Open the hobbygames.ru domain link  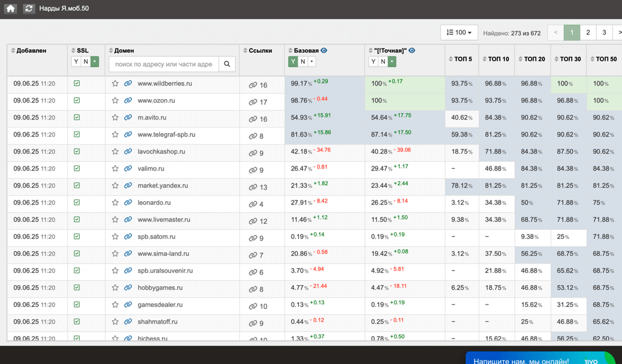pyautogui.click(x=160, y=288)
